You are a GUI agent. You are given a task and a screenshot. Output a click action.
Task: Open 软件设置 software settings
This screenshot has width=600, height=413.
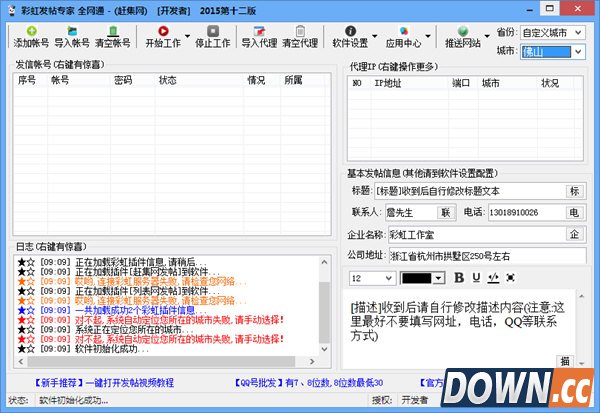coord(351,37)
